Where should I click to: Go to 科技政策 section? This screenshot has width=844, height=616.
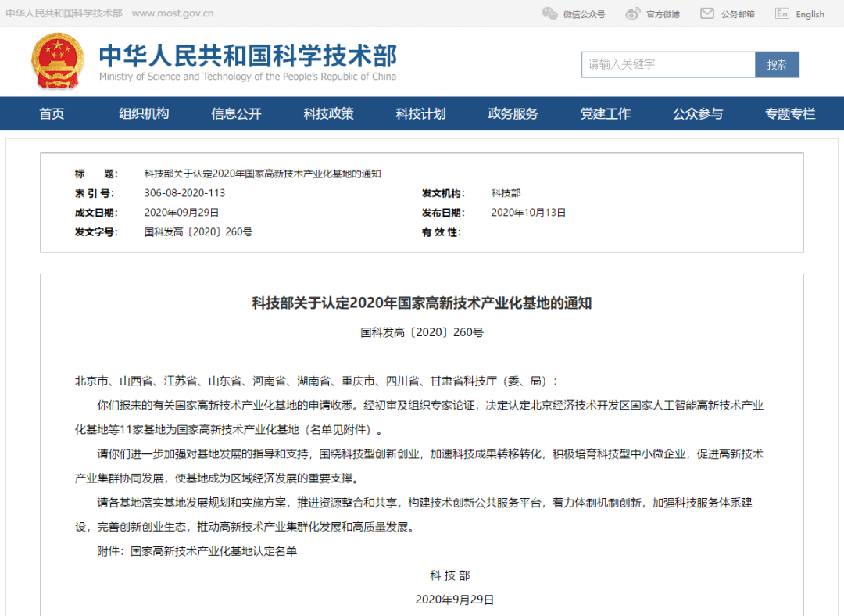328,114
